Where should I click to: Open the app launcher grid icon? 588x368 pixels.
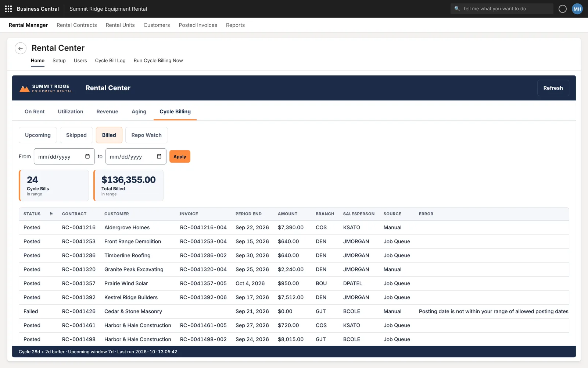pyautogui.click(x=8, y=9)
